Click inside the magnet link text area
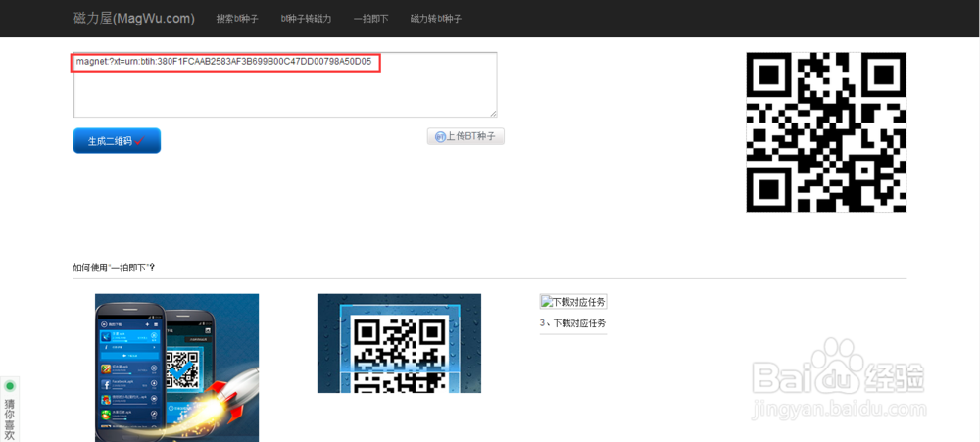 285,84
